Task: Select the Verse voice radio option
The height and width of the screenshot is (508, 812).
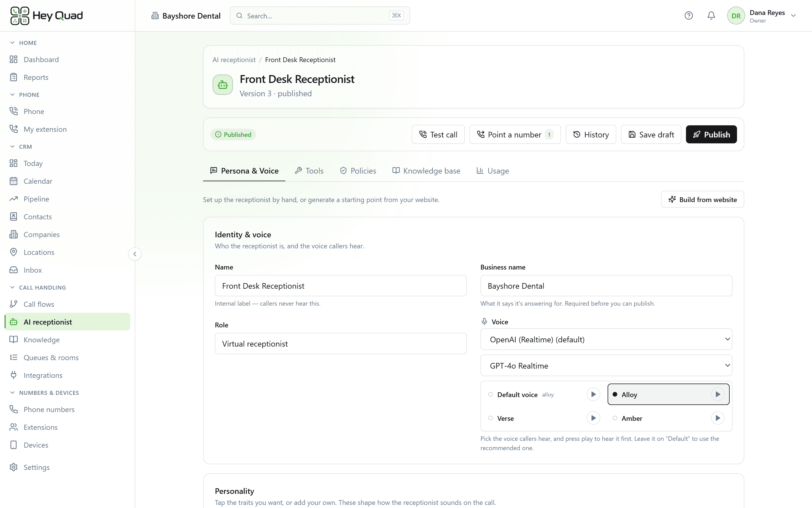Action: pos(491,418)
